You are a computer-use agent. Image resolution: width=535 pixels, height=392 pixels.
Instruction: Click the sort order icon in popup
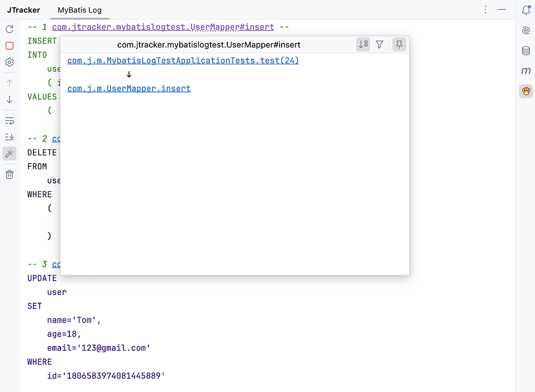tap(364, 45)
